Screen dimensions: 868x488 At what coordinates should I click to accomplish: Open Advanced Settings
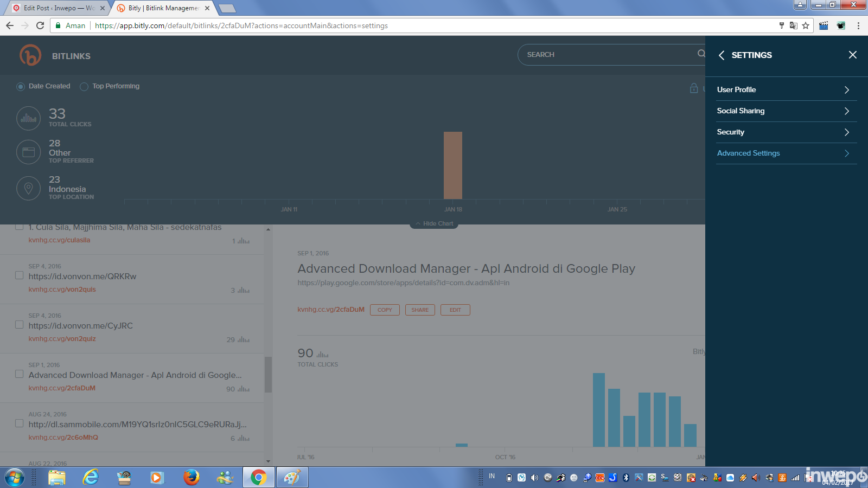[787, 153]
